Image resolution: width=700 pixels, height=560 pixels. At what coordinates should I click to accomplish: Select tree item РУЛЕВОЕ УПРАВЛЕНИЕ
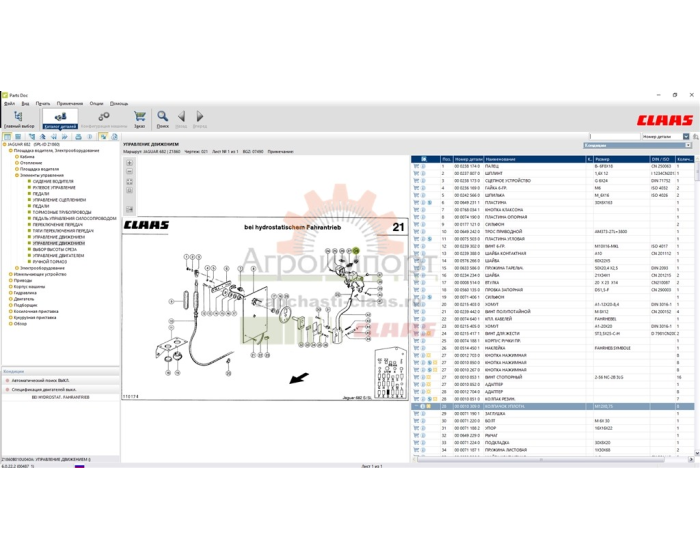point(54,188)
